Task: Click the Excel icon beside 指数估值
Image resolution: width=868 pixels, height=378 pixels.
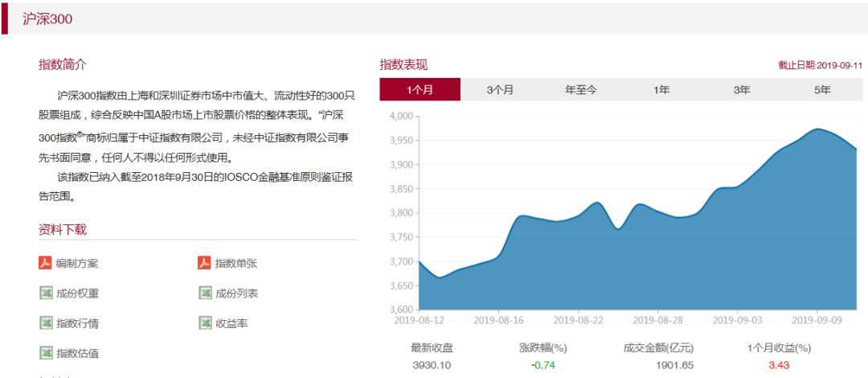Action: 46,352
